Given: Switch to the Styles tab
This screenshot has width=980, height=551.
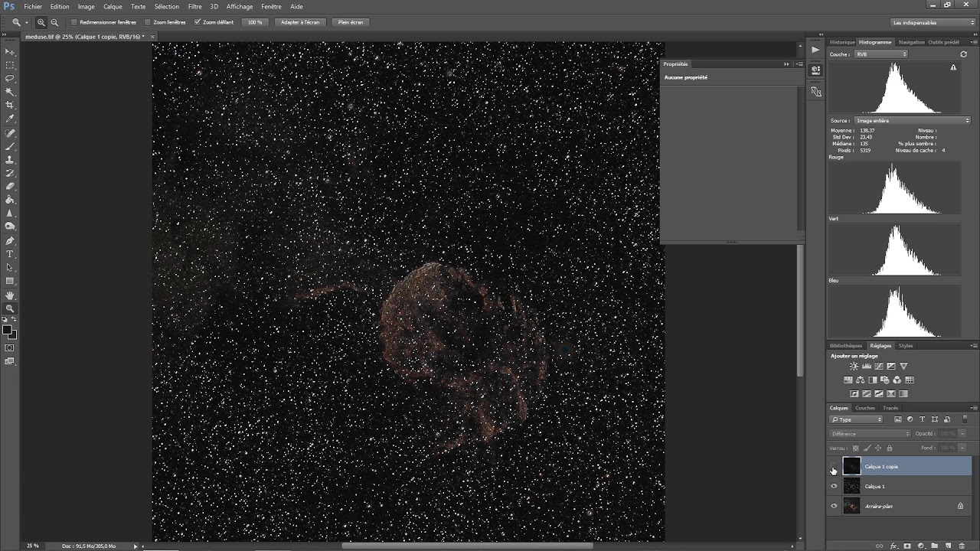Looking at the screenshot, I should click(906, 346).
